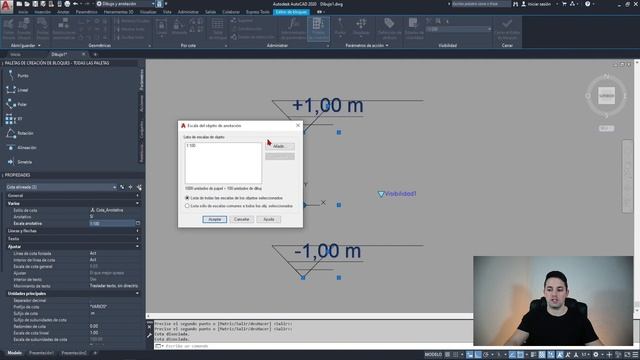Open the Vista ribbon tab
This screenshot has height=360, width=640.
tap(167, 12)
